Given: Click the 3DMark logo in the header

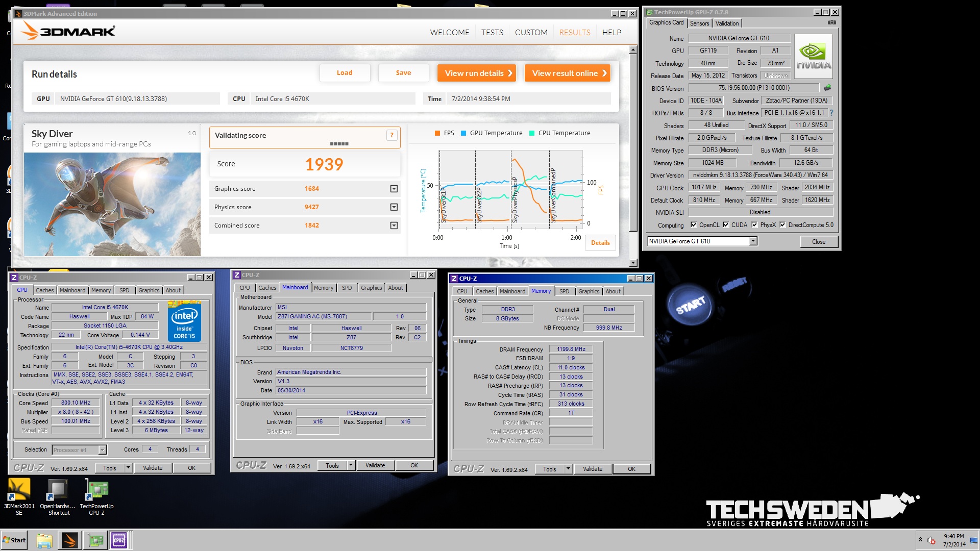Looking at the screenshot, I should pos(68,32).
